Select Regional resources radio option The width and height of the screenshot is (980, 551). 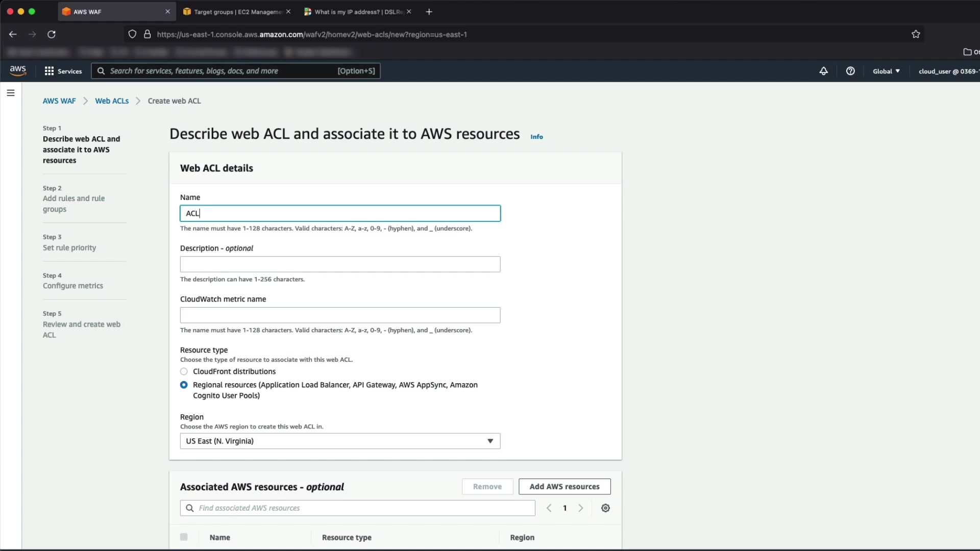pos(184,385)
